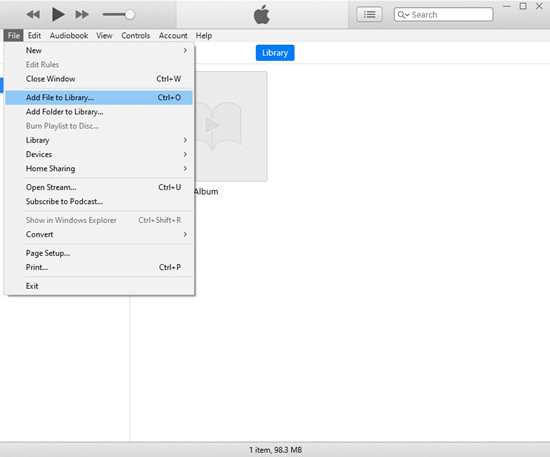
Task: Expand the Devices submenu
Action: click(x=99, y=154)
